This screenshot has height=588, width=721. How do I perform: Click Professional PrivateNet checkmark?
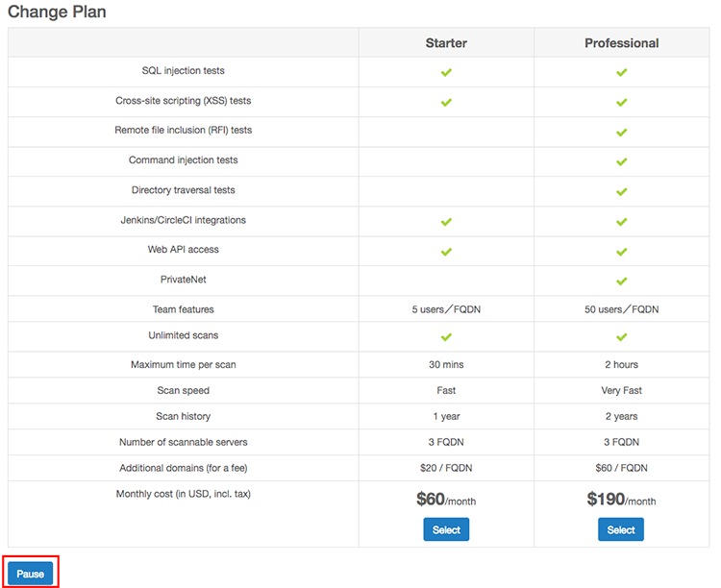tap(621, 281)
